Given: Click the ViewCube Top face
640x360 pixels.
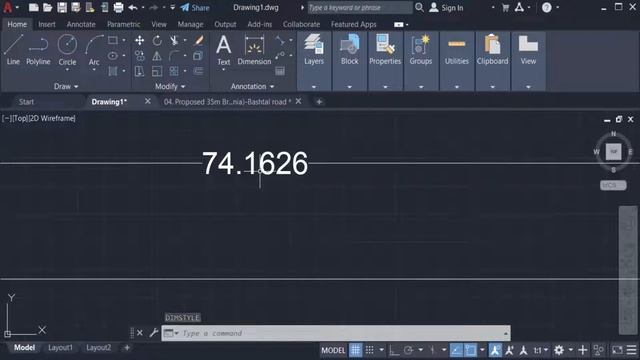Looking at the screenshot, I should 613,151.
